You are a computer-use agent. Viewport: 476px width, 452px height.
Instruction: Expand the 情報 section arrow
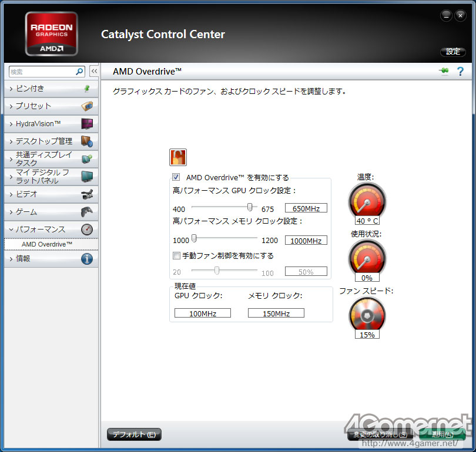point(11,259)
